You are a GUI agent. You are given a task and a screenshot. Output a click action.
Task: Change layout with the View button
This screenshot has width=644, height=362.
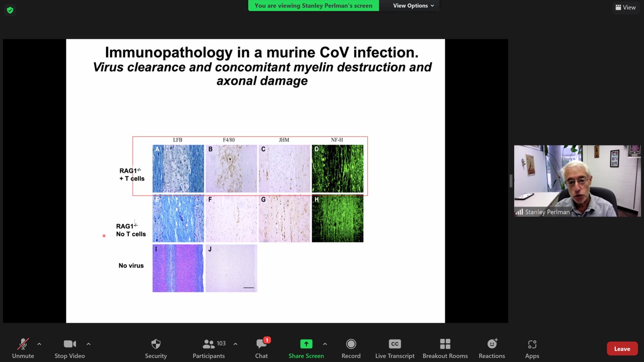tap(625, 8)
